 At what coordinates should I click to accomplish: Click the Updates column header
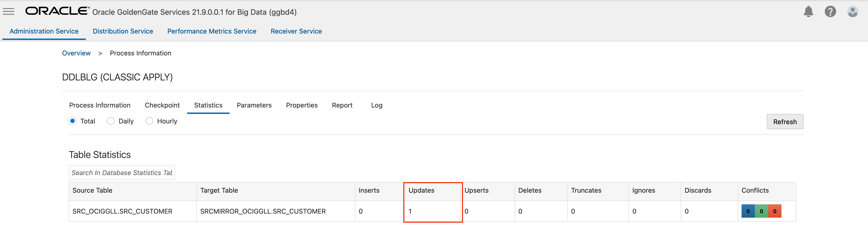[x=421, y=190]
